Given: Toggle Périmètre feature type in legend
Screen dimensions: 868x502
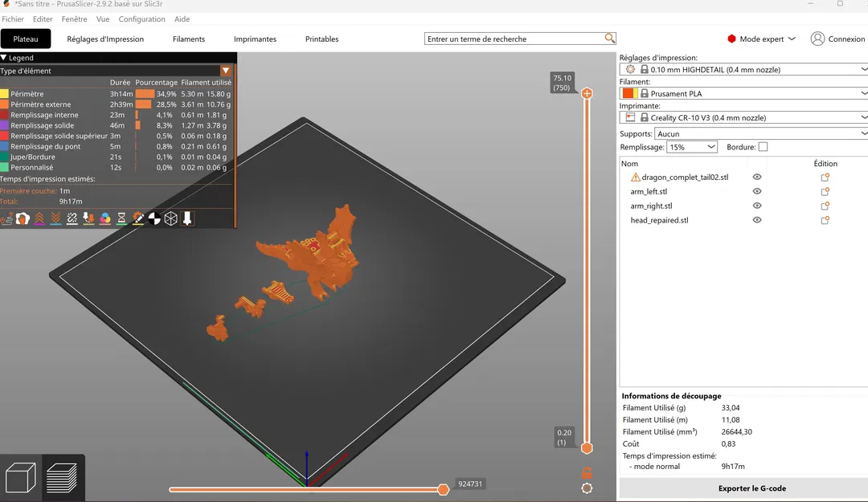Looking at the screenshot, I should (x=117, y=94).
